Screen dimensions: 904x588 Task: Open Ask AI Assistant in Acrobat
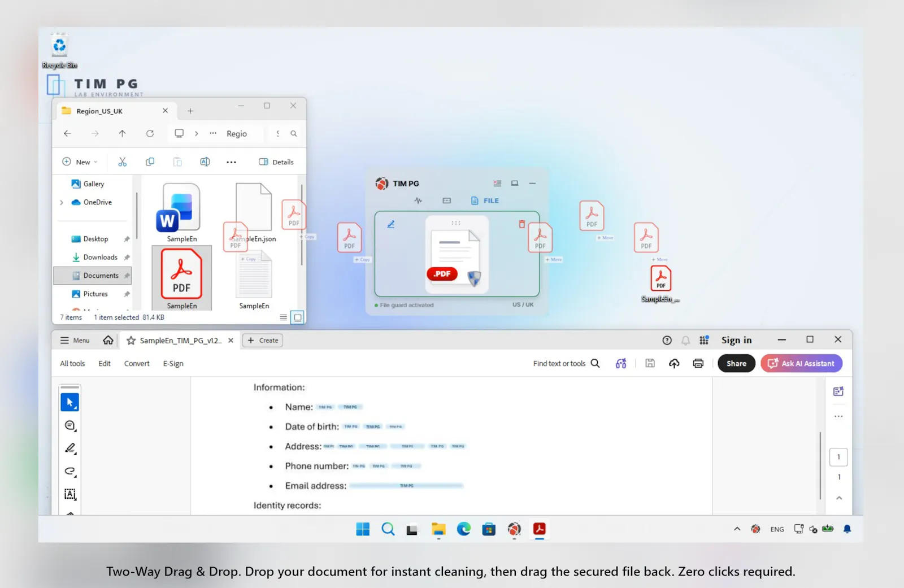coord(801,364)
